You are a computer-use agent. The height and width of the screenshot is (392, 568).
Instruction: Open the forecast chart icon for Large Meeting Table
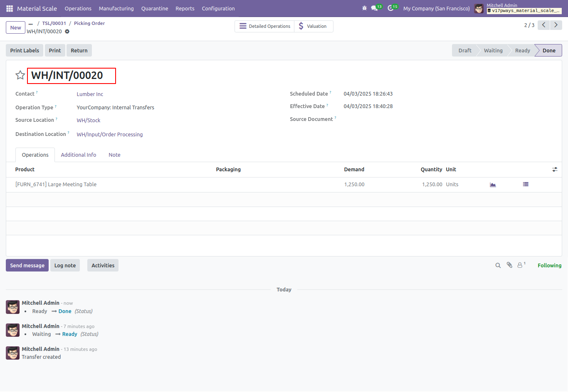pos(493,185)
